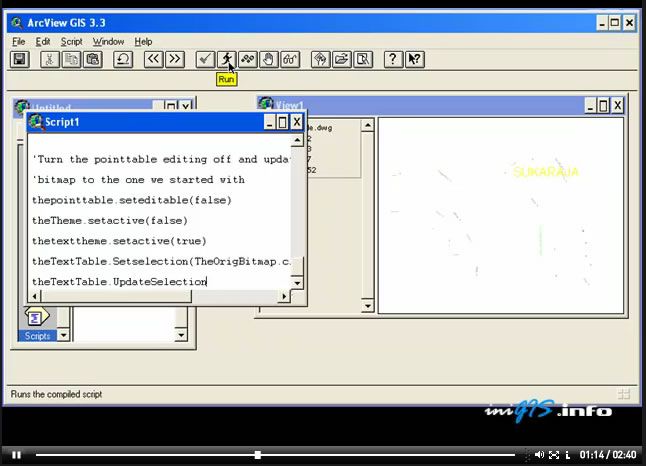The height and width of the screenshot is (466, 646).
Task: Open the Help menu
Action: click(x=143, y=42)
